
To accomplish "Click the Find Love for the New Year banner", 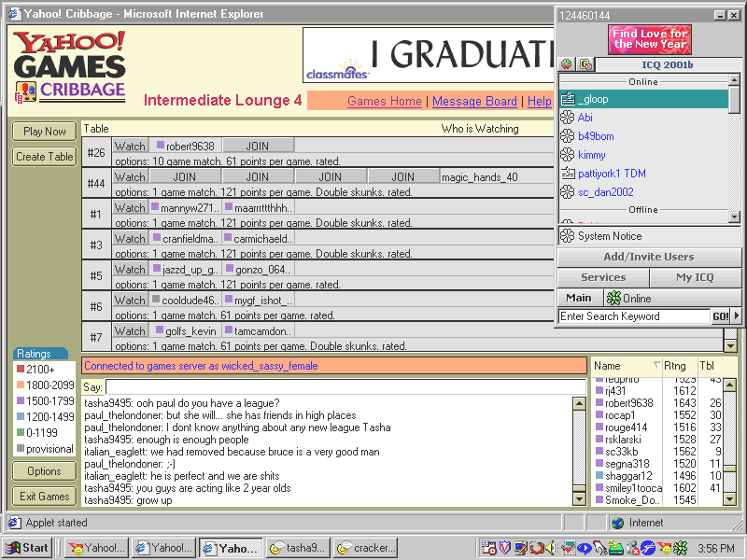I will (650, 39).
